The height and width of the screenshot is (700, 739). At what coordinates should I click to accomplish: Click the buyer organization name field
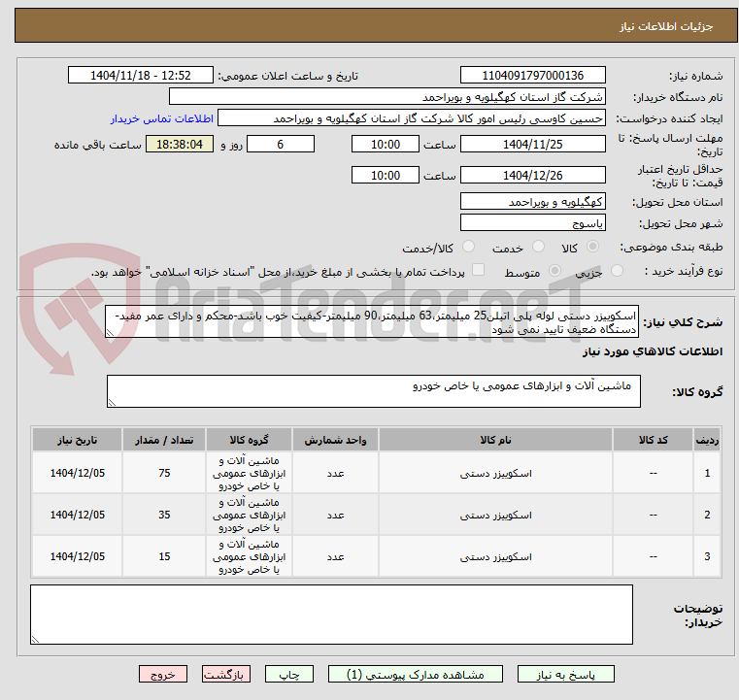tap(386, 97)
